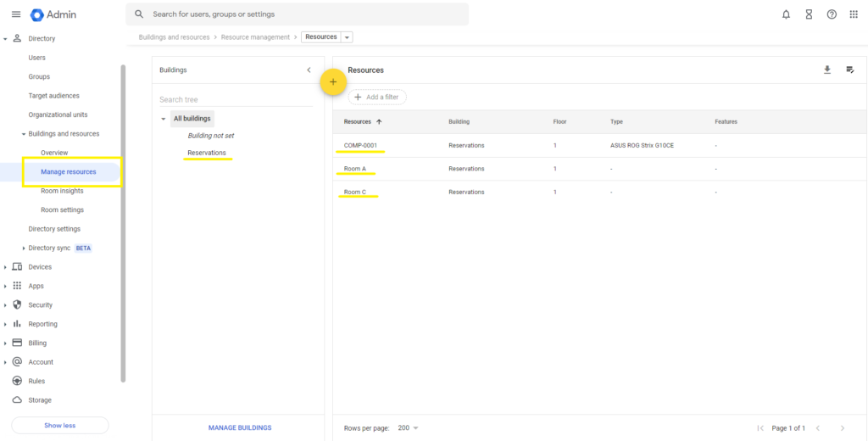Open the Resources breadcrumb dropdown
868x441 pixels.
tap(348, 37)
